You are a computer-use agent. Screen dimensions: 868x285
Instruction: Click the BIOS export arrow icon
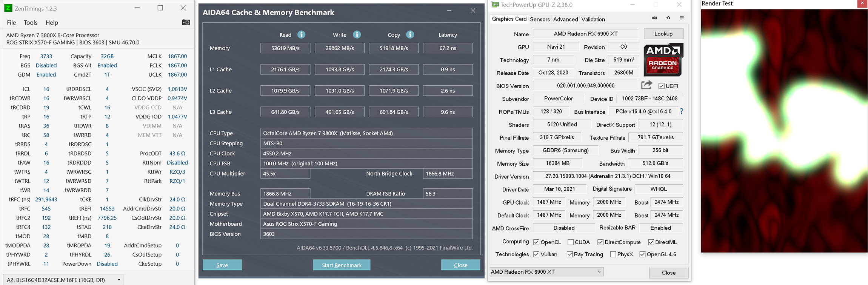coord(646,85)
